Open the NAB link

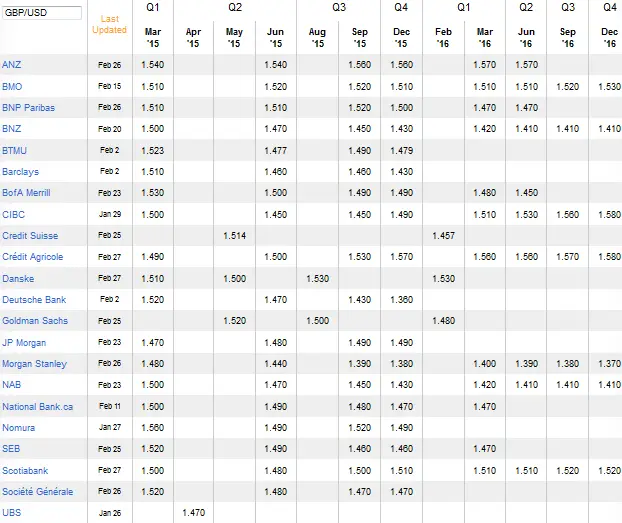12,385
